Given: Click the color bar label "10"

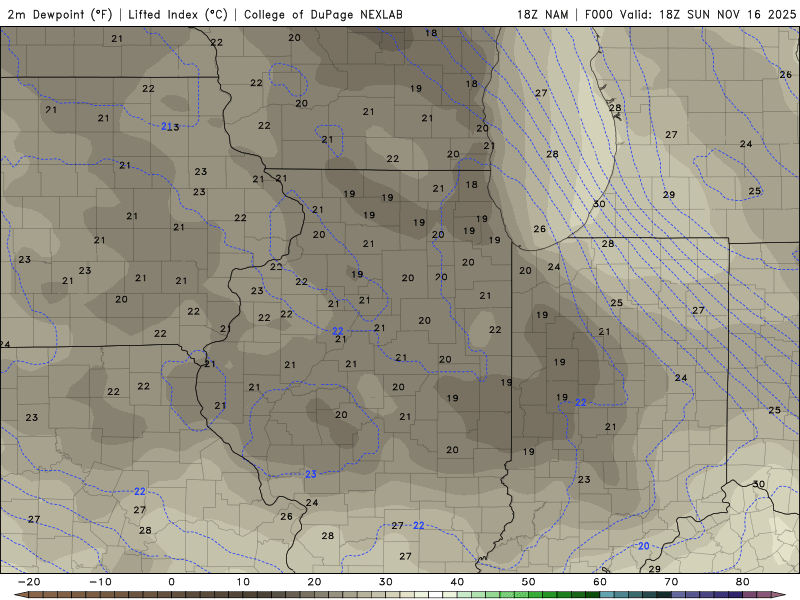Looking at the screenshot, I should pyautogui.click(x=243, y=582).
